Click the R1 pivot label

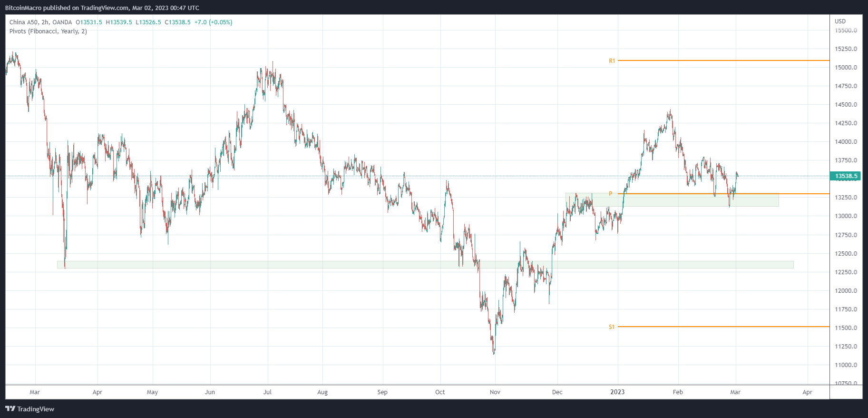(x=612, y=61)
